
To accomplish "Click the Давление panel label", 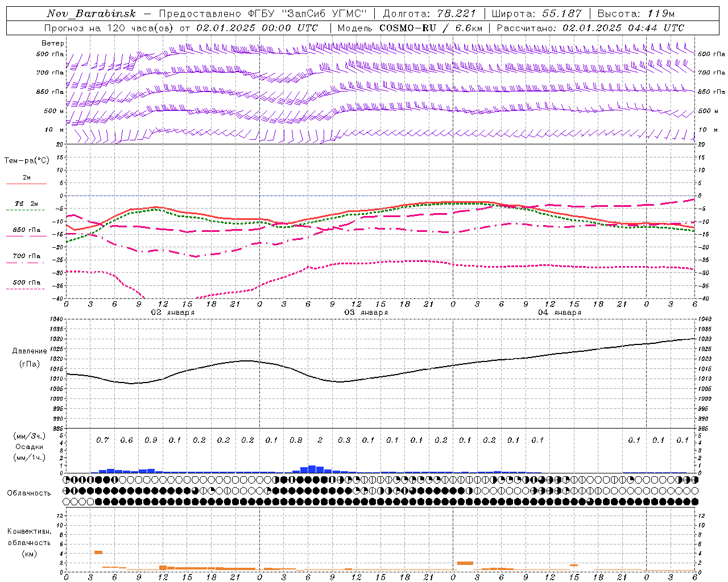I will [x=30, y=351].
